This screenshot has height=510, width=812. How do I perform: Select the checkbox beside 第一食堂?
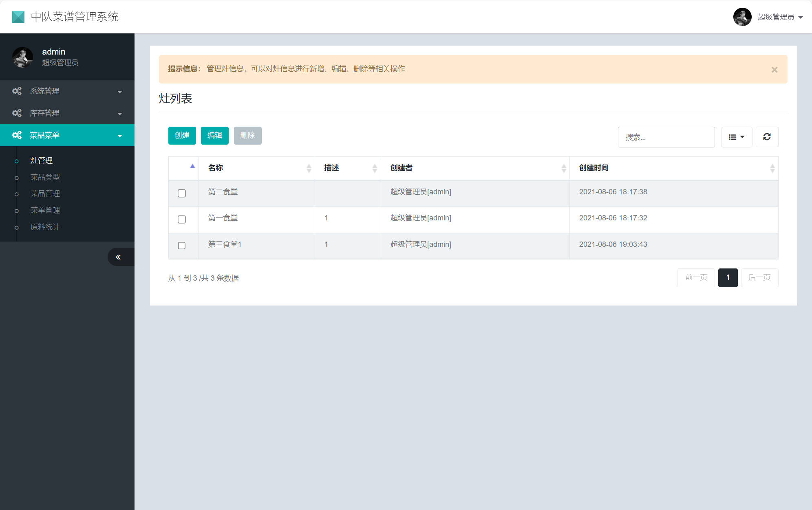coord(182,220)
